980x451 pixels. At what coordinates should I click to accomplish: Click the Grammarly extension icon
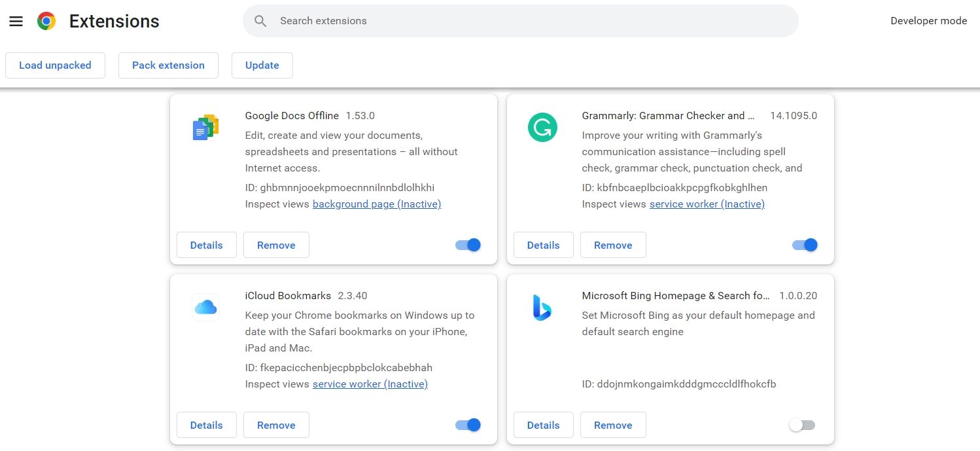point(542,127)
